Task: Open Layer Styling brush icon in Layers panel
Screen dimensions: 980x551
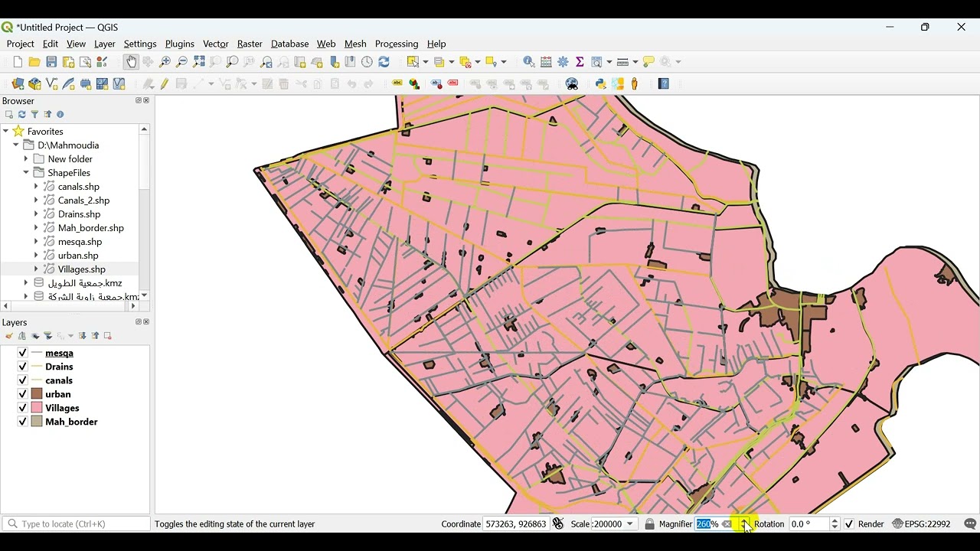Action: tap(9, 336)
